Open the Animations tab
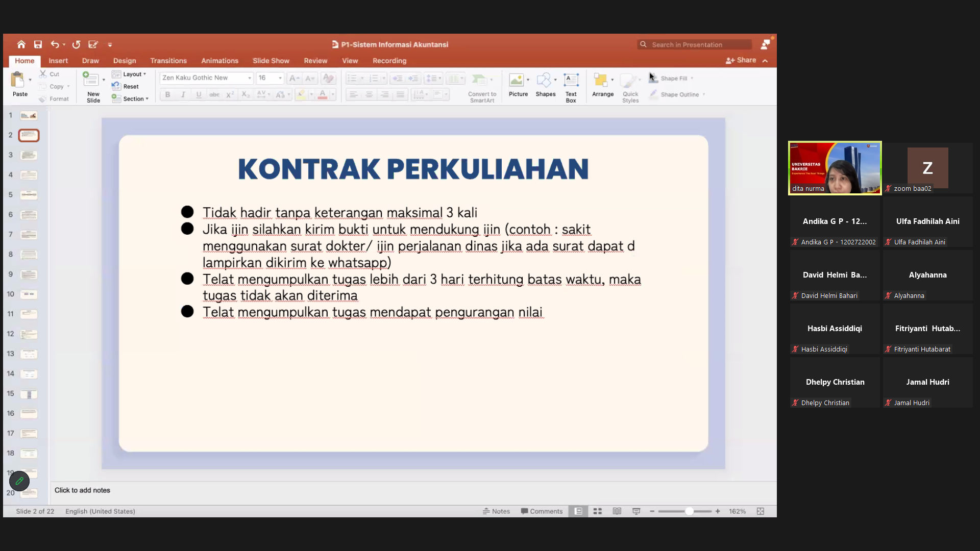This screenshot has width=980, height=551. tap(219, 61)
